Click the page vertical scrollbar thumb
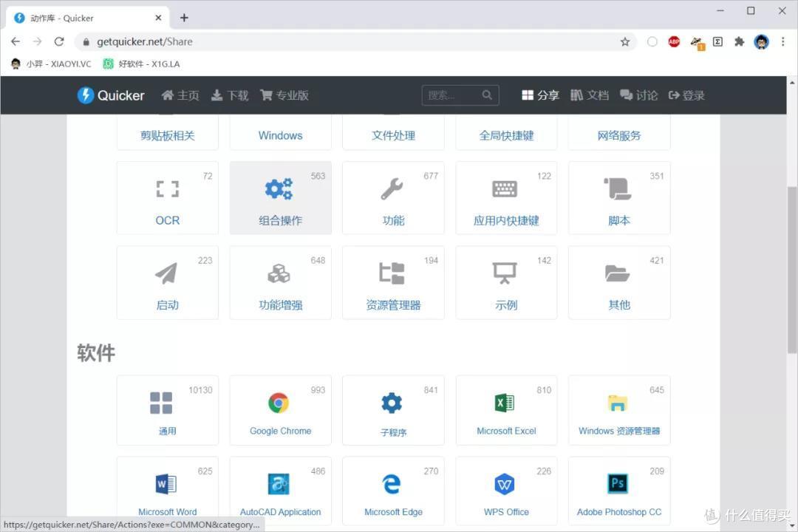Image resolution: width=798 pixels, height=532 pixels. coord(792,270)
